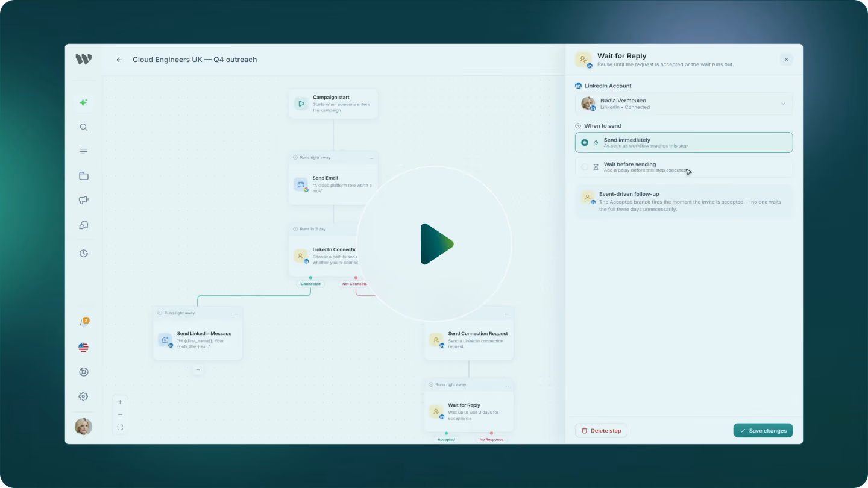
Task: Click the Connected branch label
Action: tap(310, 284)
